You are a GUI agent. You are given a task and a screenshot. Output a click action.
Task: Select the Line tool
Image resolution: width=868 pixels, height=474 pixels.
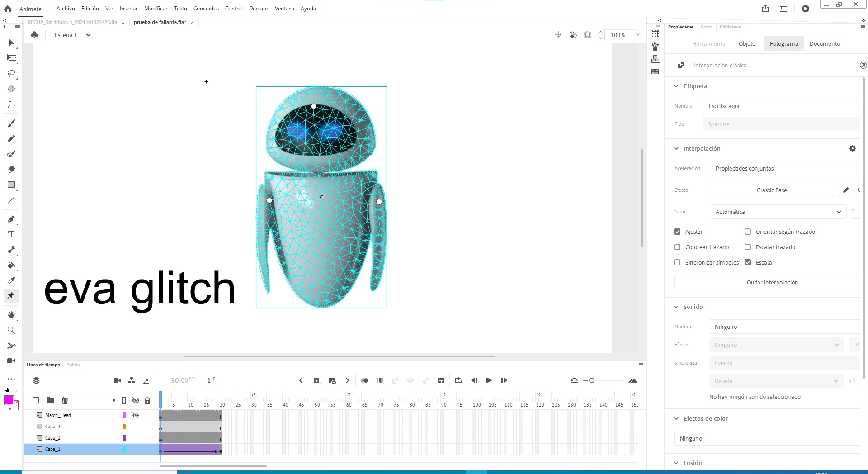point(11,200)
